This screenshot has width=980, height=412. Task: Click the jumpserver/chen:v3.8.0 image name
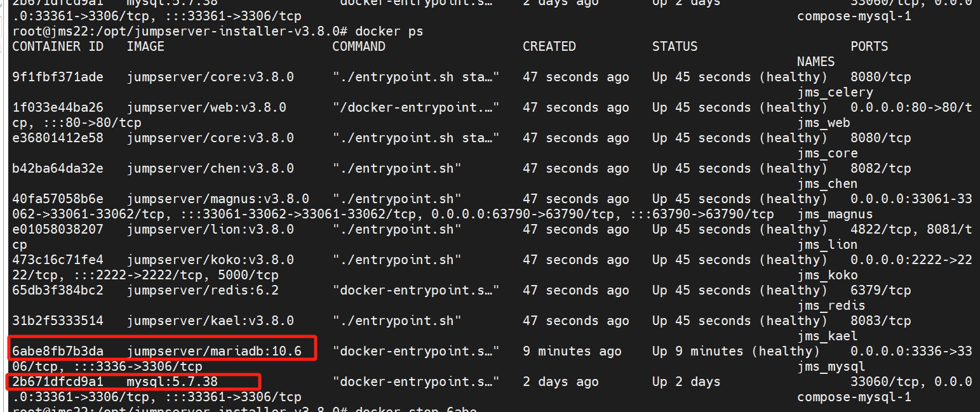(210, 168)
